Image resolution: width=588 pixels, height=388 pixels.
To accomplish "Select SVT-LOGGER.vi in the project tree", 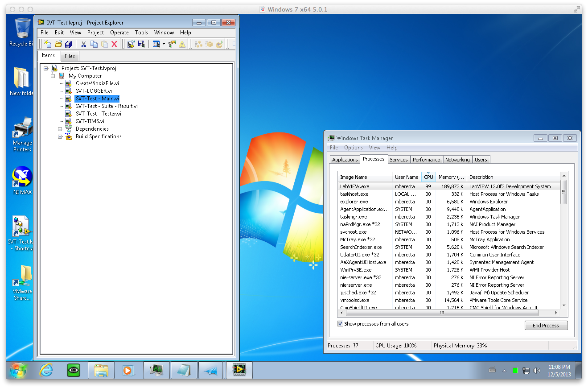I will (94, 91).
